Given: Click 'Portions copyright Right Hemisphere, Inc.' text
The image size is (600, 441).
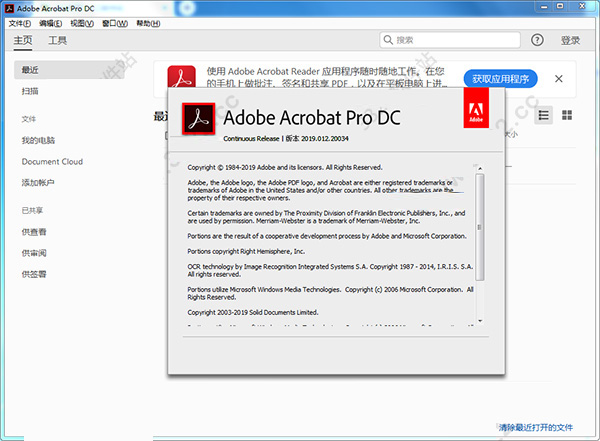Looking at the screenshot, I should tap(246, 252).
